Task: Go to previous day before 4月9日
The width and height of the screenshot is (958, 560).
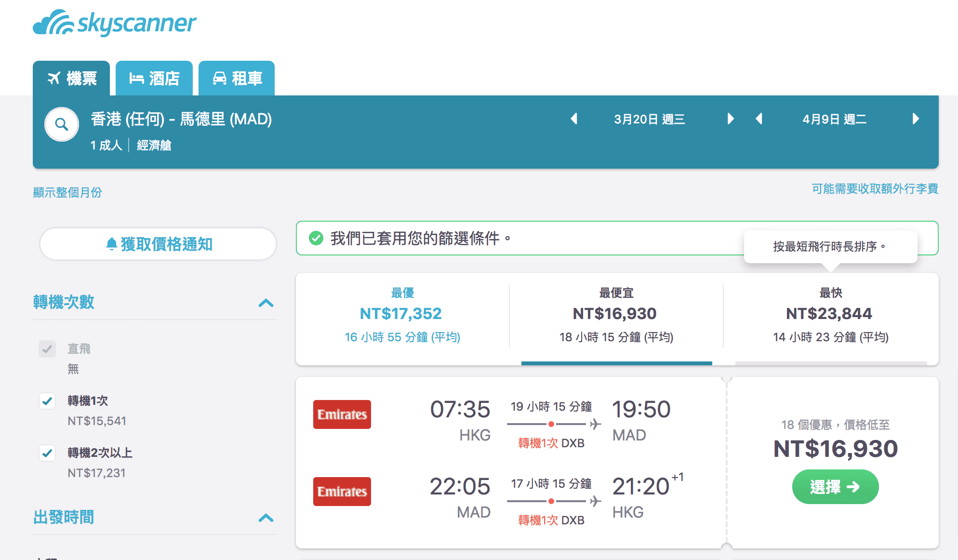Action: coord(759,119)
